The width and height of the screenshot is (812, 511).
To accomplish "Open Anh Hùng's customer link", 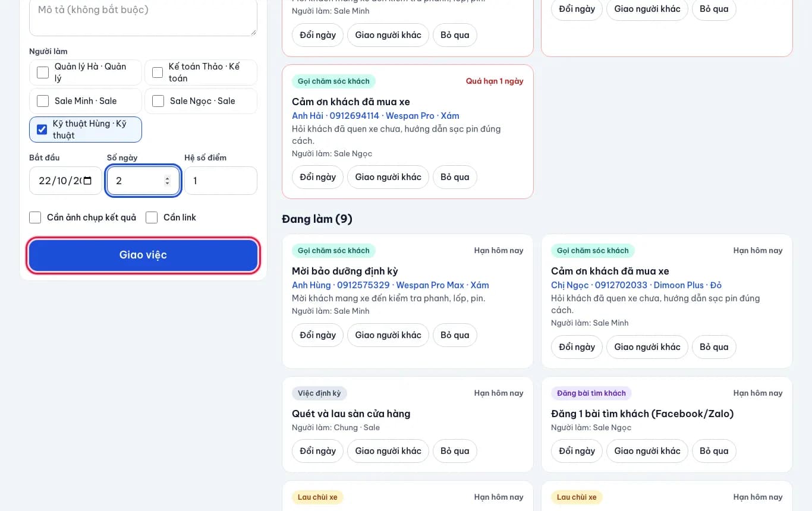I will pos(391,285).
